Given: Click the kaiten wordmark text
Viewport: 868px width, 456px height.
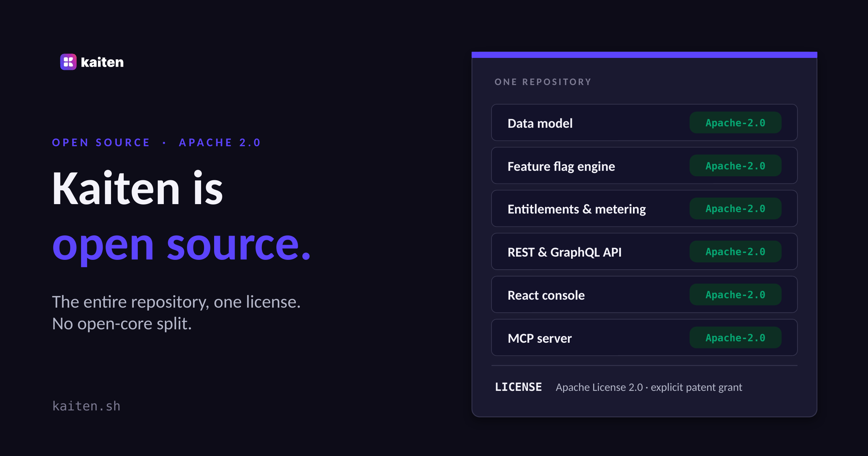Looking at the screenshot, I should 102,62.
